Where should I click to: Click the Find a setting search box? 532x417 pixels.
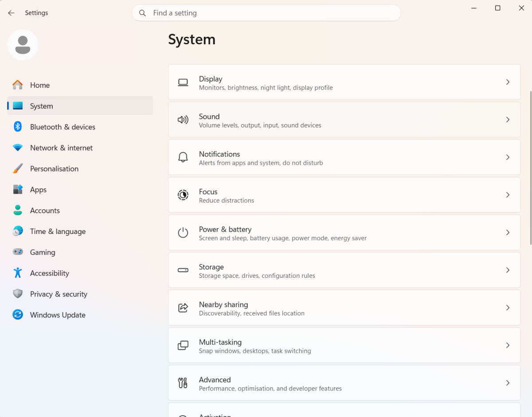(x=266, y=13)
